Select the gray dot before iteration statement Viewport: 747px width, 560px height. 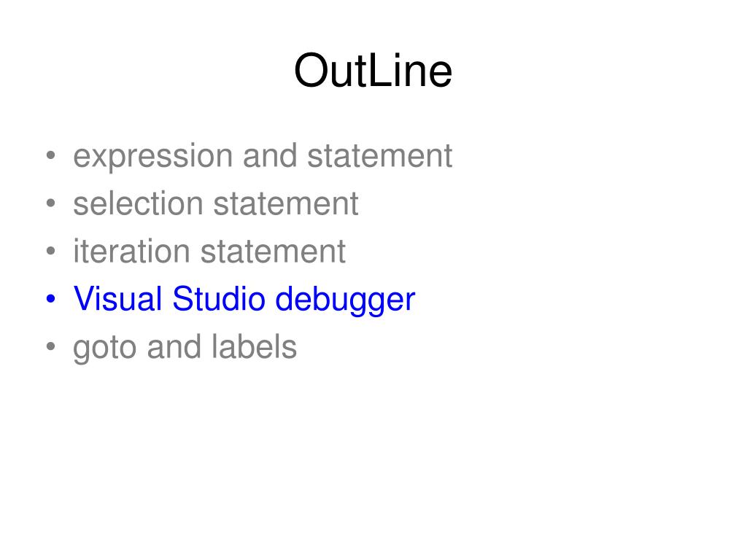click(51, 251)
